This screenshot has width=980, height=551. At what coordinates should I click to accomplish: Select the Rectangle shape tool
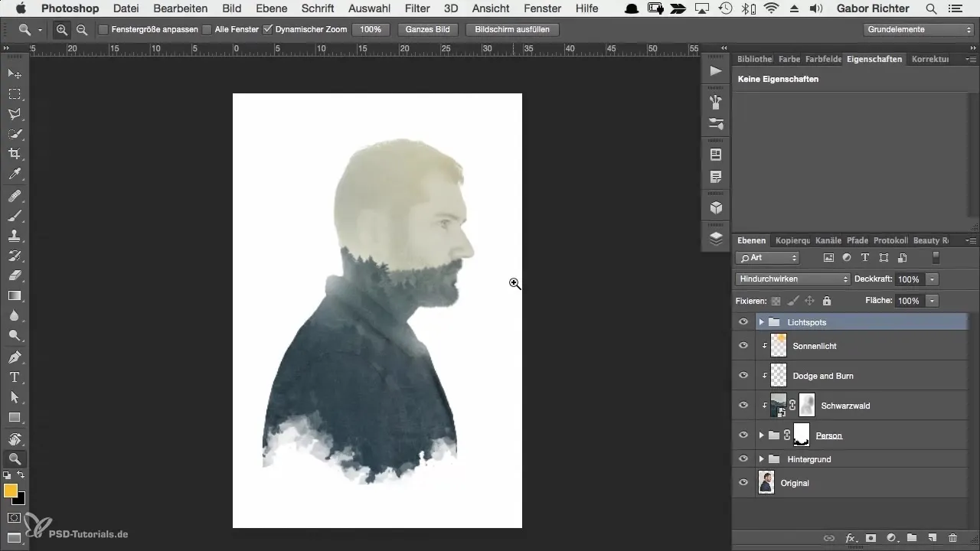15,417
